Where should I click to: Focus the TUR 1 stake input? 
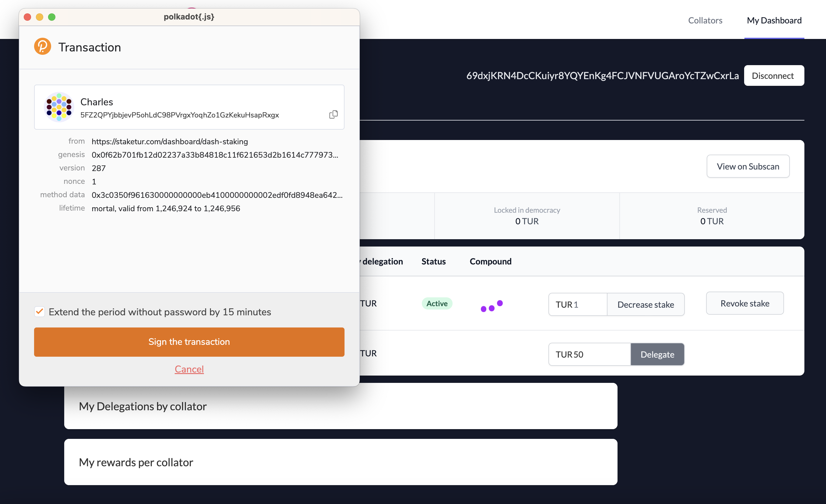[578, 304]
